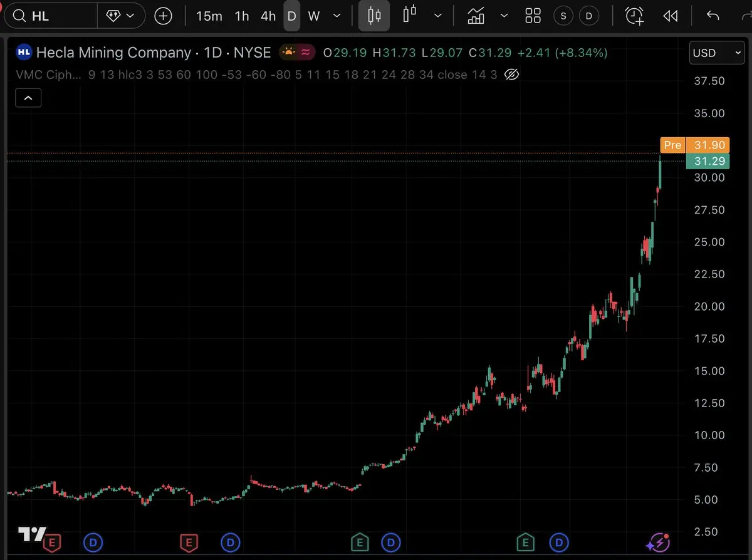Image resolution: width=752 pixels, height=560 pixels.
Task: Select the D daily timeframe
Action: click(291, 16)
